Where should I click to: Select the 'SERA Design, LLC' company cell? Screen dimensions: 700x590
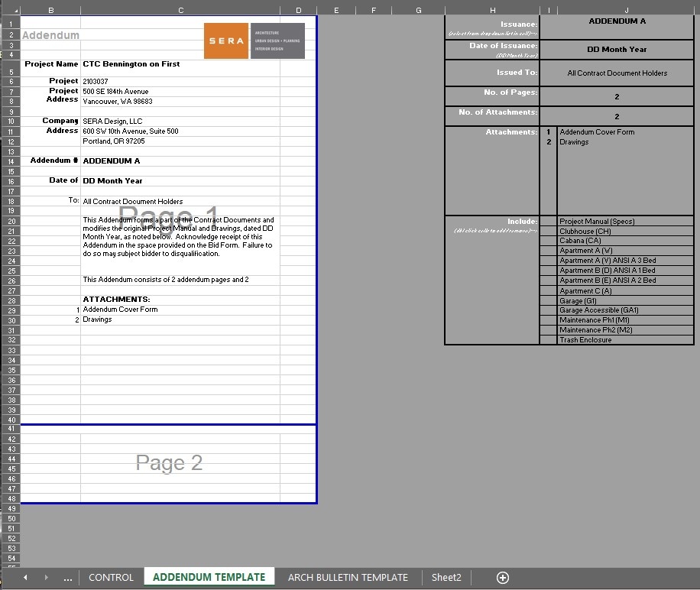pyautogui.click(x=180, y=122)
